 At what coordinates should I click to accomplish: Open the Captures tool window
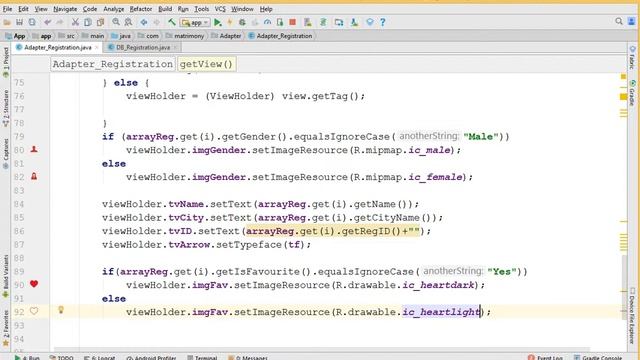coord(5,154)
